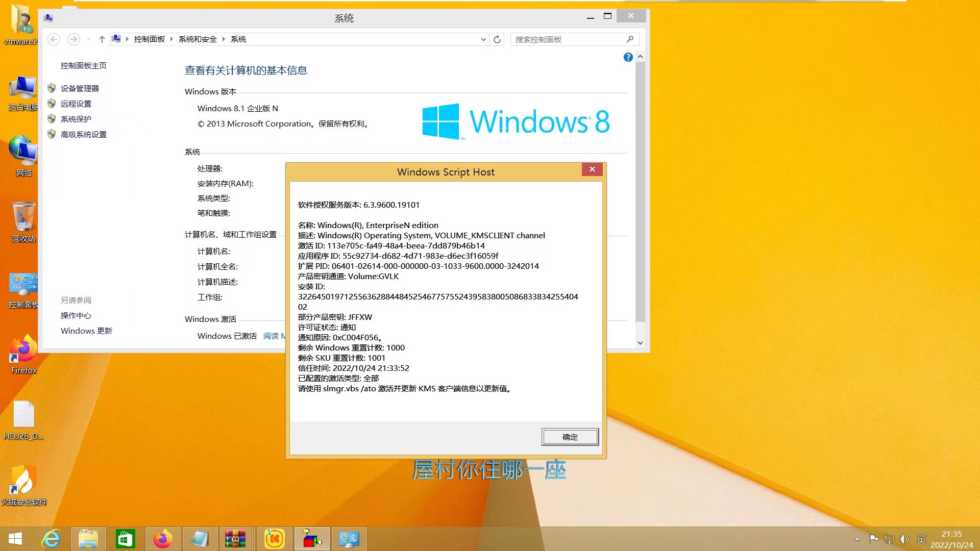The width and height of the screenshot is (980, 551).
Task: Open the HEU KMS activator taskbar icon
Action: pyautogui.click(x=312, y=538)
